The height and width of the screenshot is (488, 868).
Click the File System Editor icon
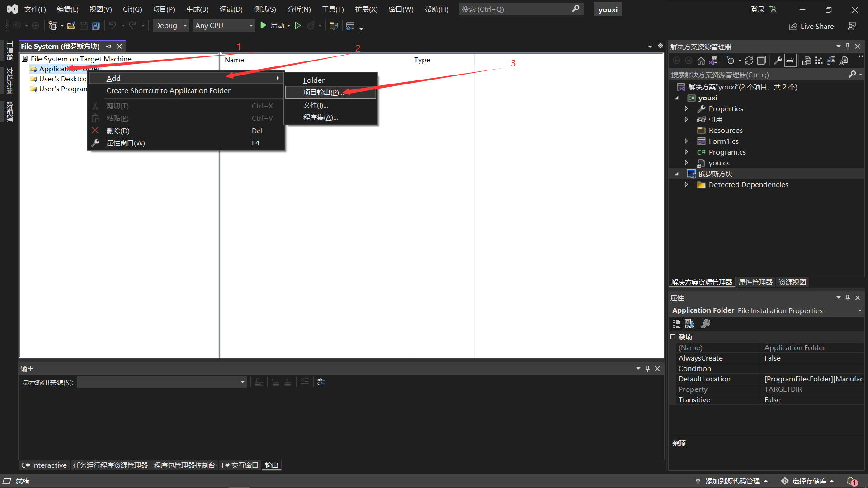click(x=807, y=61)
